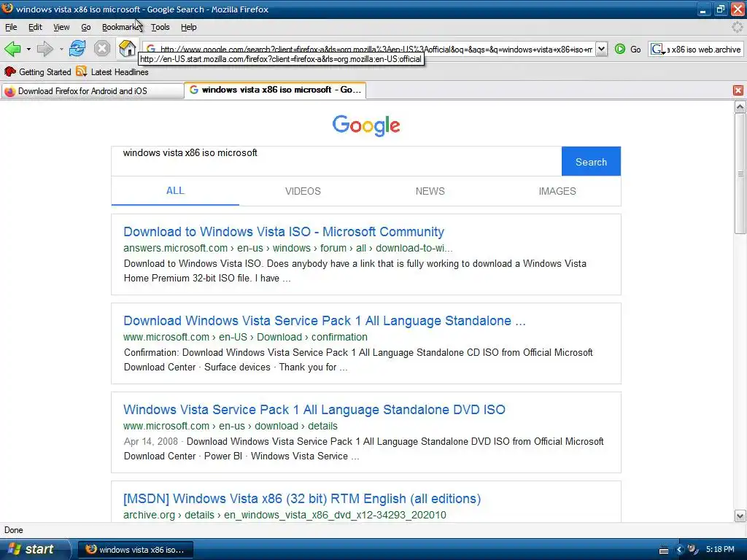
Task: Open the View menu
Action: coord(61,27)
